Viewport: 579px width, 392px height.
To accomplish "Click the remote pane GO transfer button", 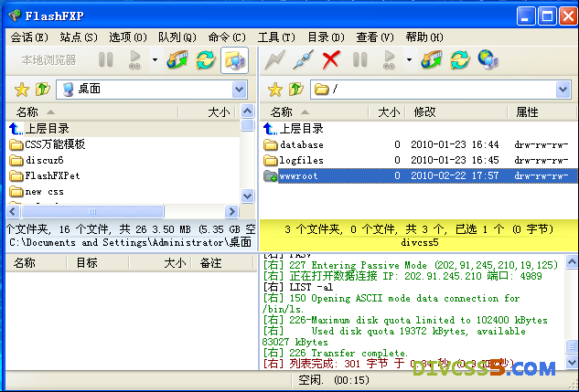I will (x=389, y=59).
